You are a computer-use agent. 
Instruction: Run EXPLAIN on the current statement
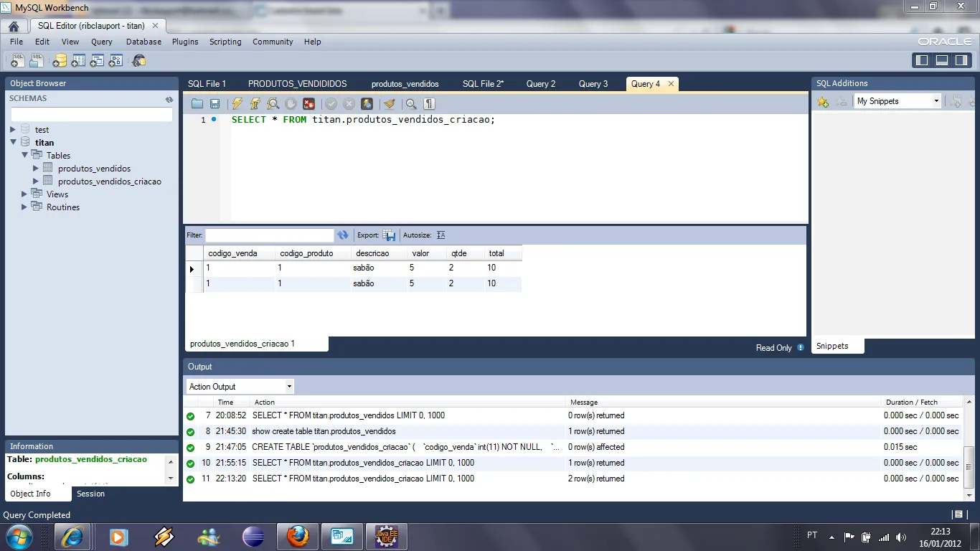273,104
